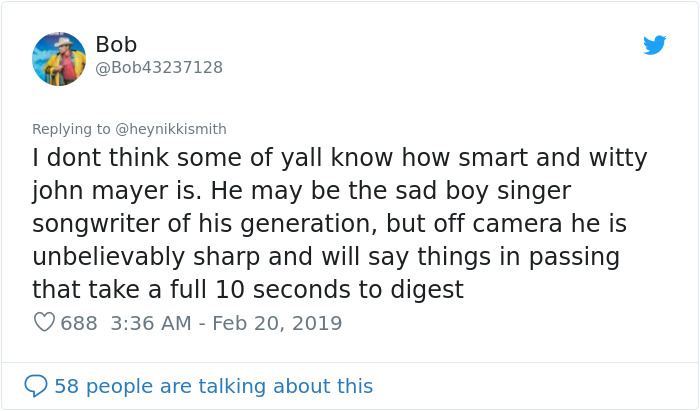Image resolution: width=700 pixels, height=411 pixels.
Task: Open the 3:36 AM timestamp link
Action: [146, 324]
